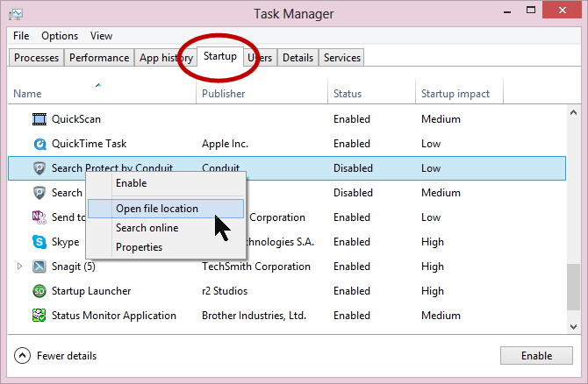Viewport: 588px width, 384px height.
Task: Click the Task Manager title bar icon
Action: coord(16,14)
